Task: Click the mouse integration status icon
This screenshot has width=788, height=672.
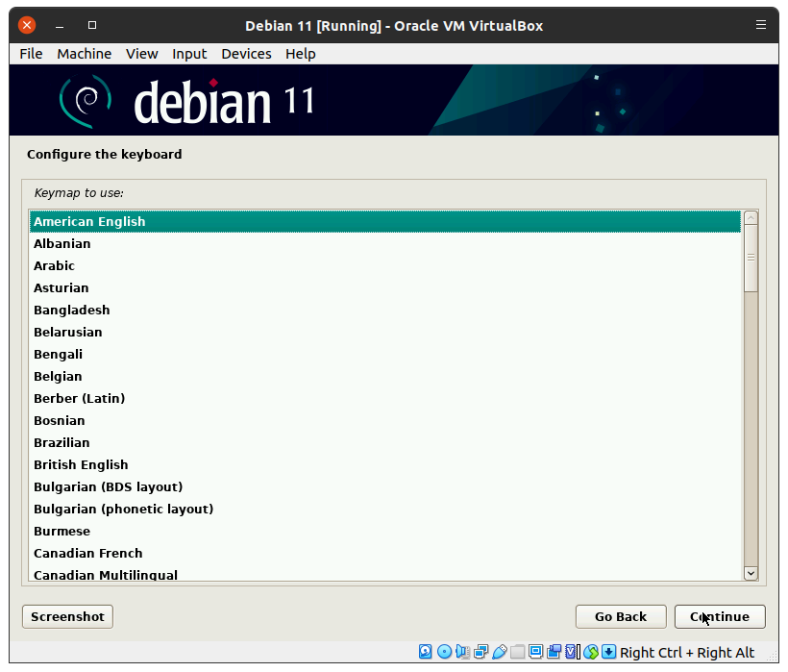Action: pos(591,653)
